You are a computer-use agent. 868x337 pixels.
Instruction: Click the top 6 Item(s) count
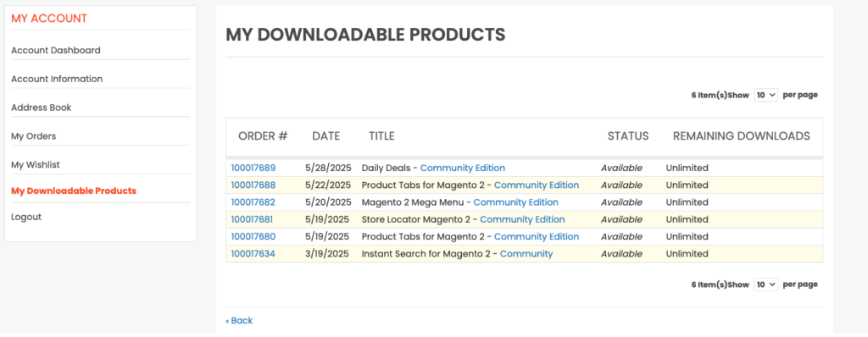click(709, 95)
